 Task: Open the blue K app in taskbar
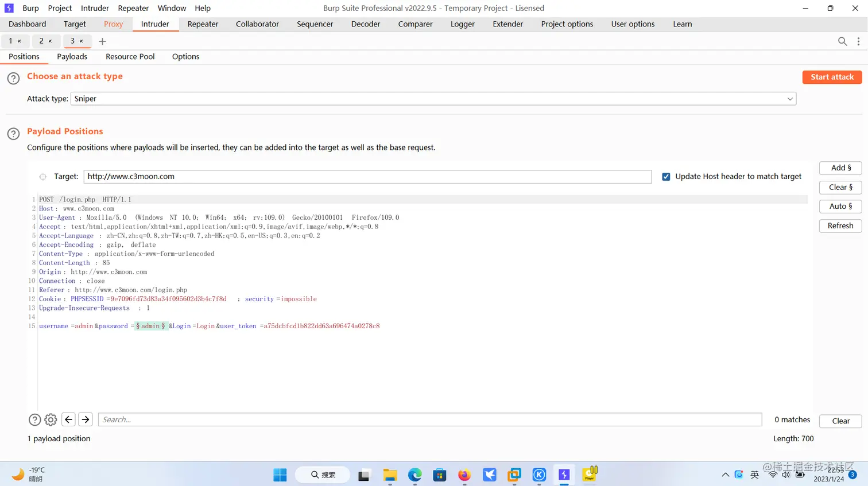click(x=539, y=475)
